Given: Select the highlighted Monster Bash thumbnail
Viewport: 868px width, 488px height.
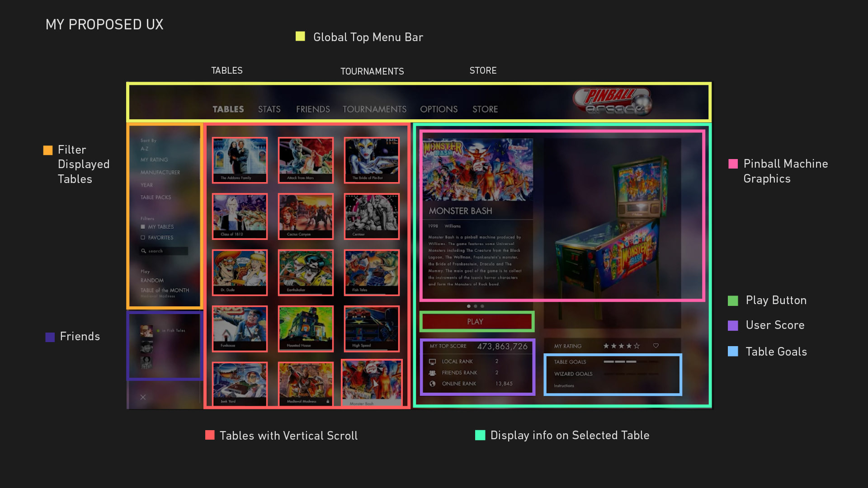Looking at the screenshot, I should 372,383.
